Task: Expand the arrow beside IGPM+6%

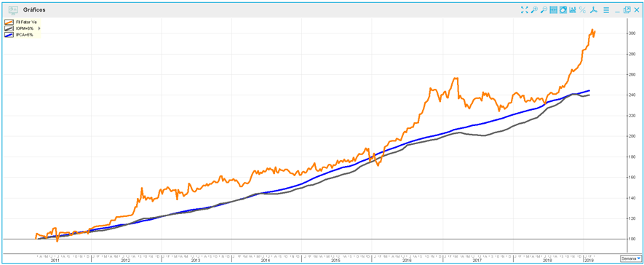Action: tap(39, 28)
